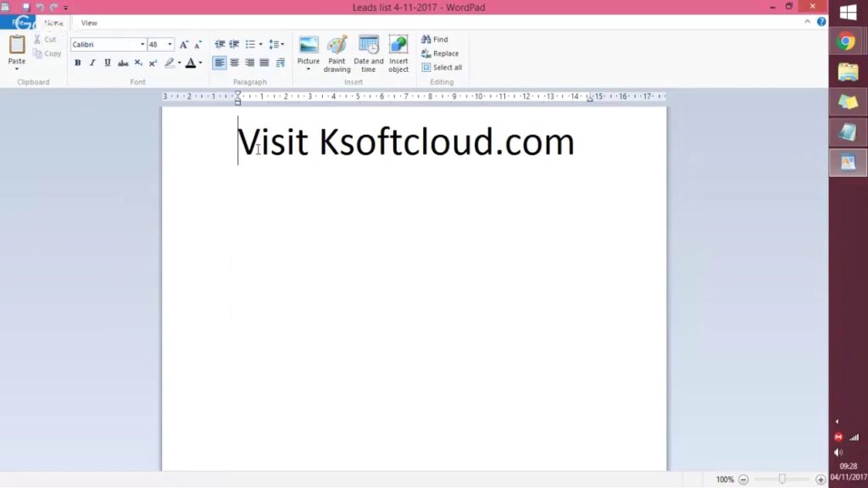
Task: Click the text Visit Ksoftcloud.com in document
Action: point(406,142)
